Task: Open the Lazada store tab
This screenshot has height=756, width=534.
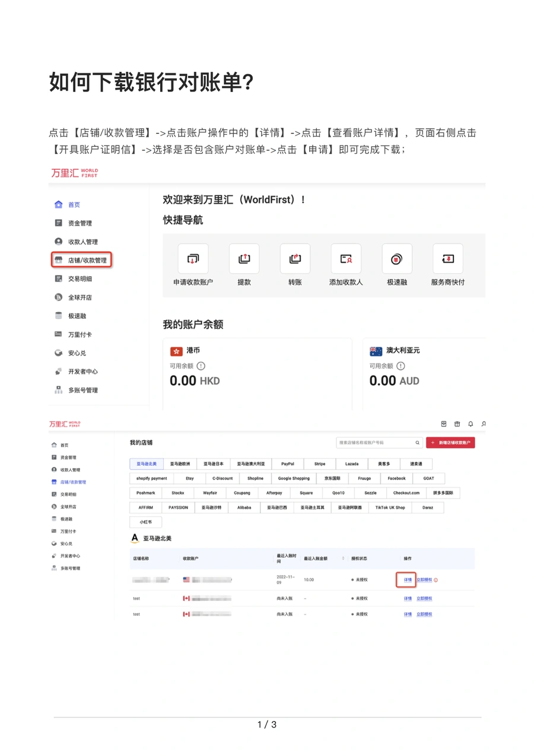Action: (352, 463)
